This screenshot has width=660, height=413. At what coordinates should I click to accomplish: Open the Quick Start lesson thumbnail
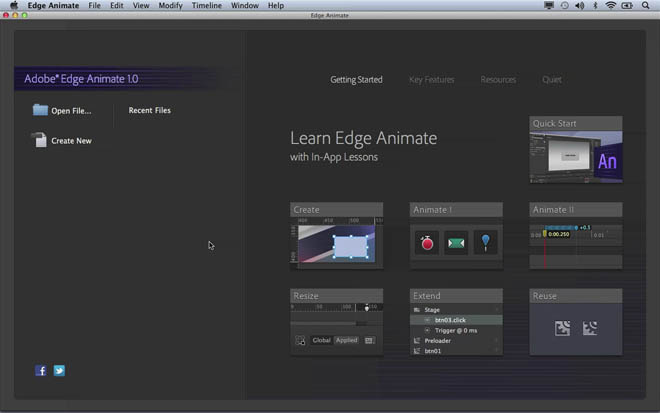(576, 150)
